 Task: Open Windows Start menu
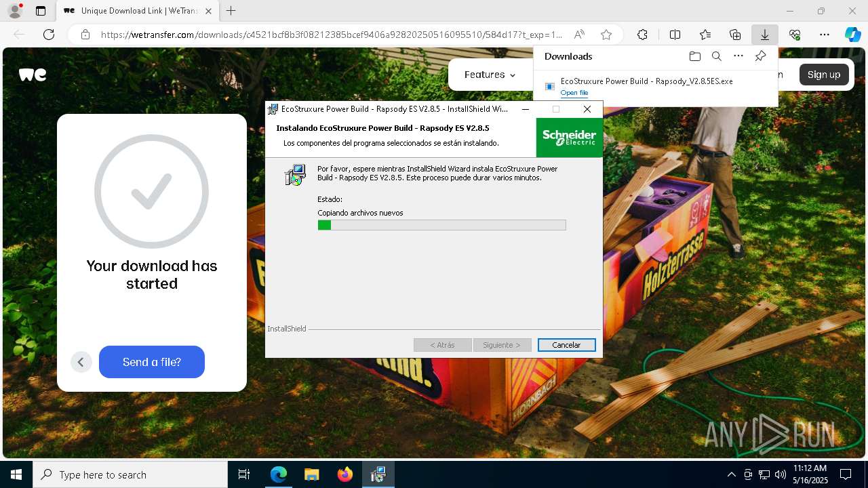16,474
